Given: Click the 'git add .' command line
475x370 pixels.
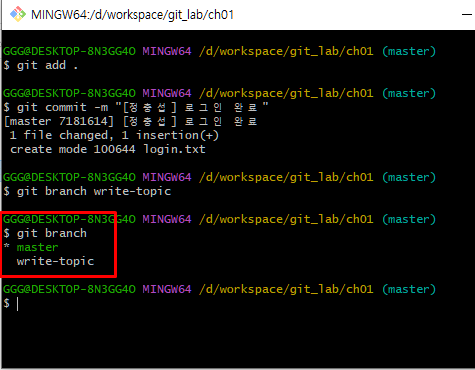Looking at the screenshot, I should coord(41,65).
